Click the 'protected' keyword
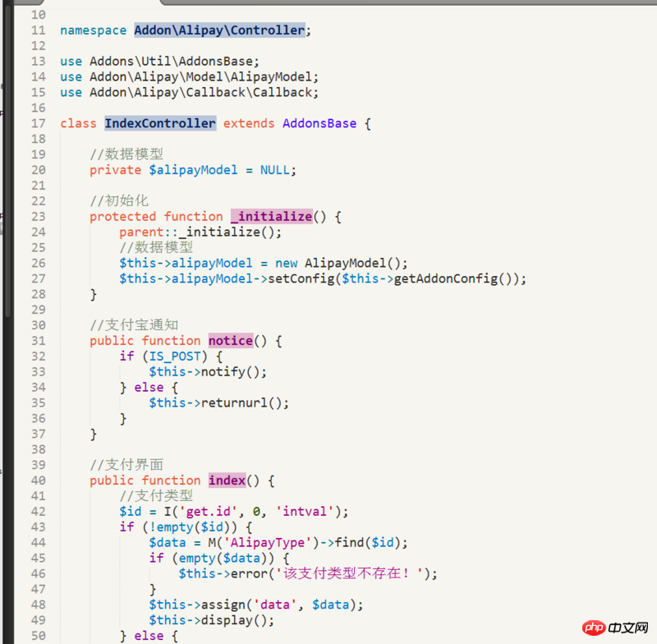The height and width of the screenshot is (644, 657). (122, 217)
